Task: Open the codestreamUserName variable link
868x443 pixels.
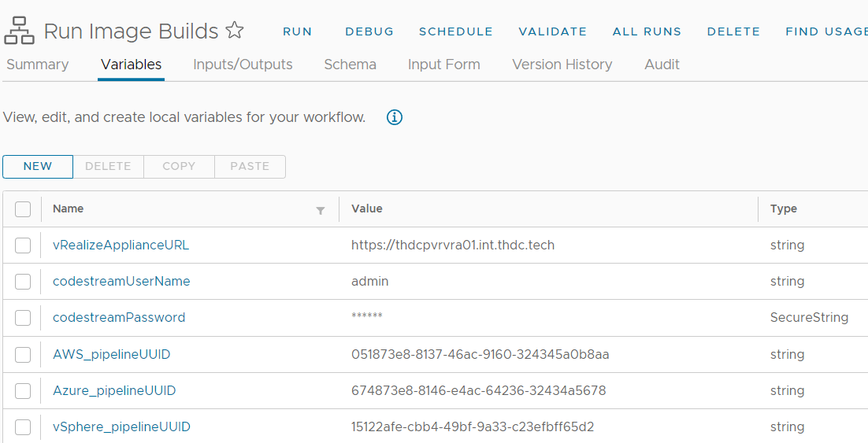Action: coord(121,282)
